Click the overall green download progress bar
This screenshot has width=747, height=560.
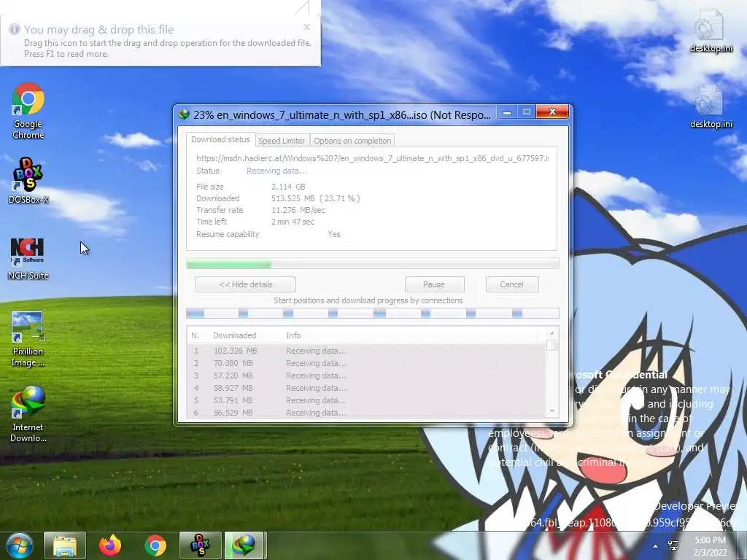click(x=373, y=264)
